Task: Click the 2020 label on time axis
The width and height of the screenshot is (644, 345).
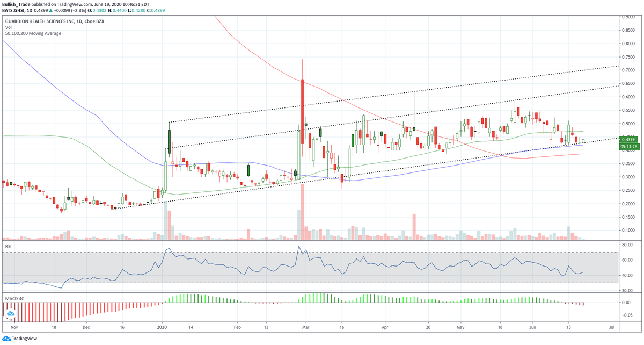Action: [163, 326]
